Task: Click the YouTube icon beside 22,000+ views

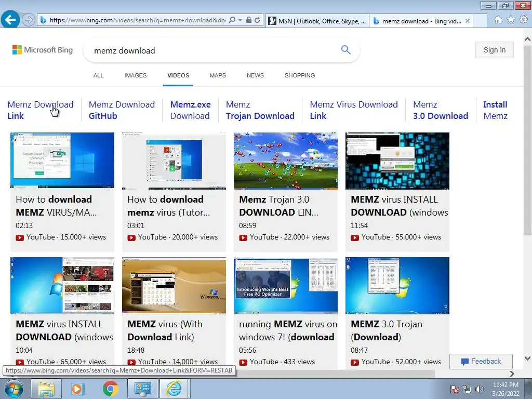Action: click(x=243, y=237)
